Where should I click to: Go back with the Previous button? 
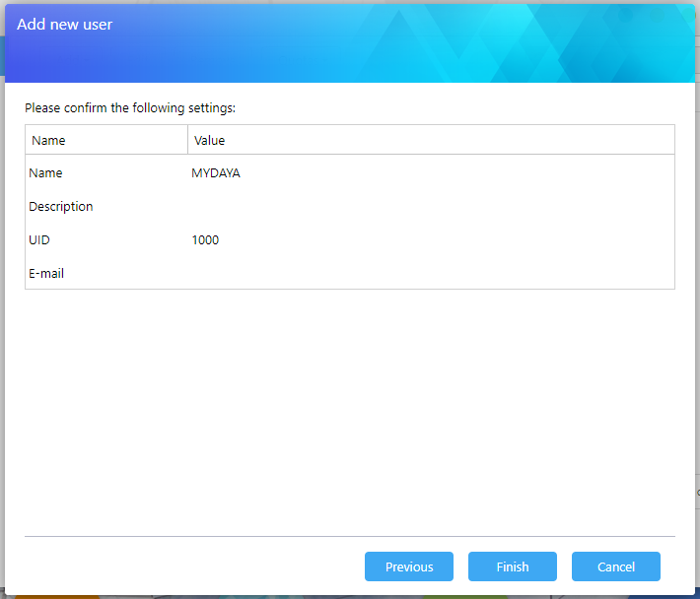click(408, 566)
